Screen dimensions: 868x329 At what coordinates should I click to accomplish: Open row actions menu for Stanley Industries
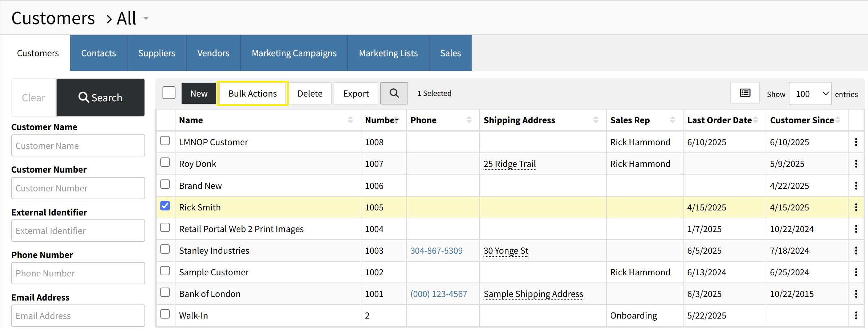click(856, 250)
